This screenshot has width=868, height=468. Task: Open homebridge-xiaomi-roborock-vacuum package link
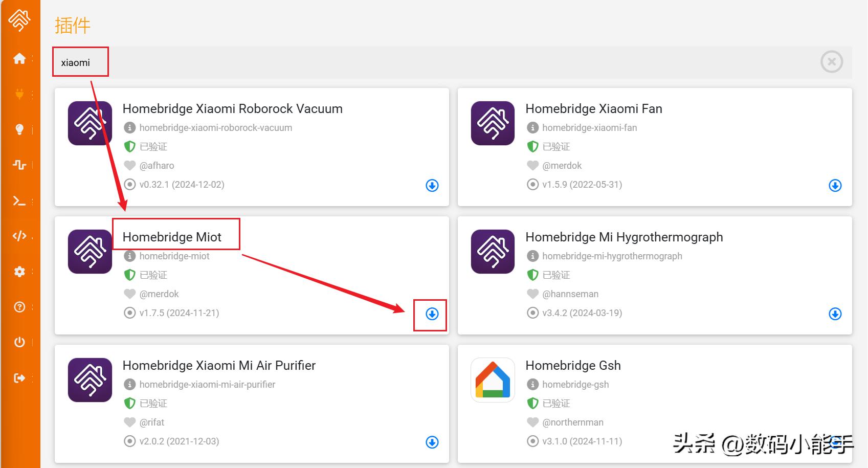click(216, 128)
